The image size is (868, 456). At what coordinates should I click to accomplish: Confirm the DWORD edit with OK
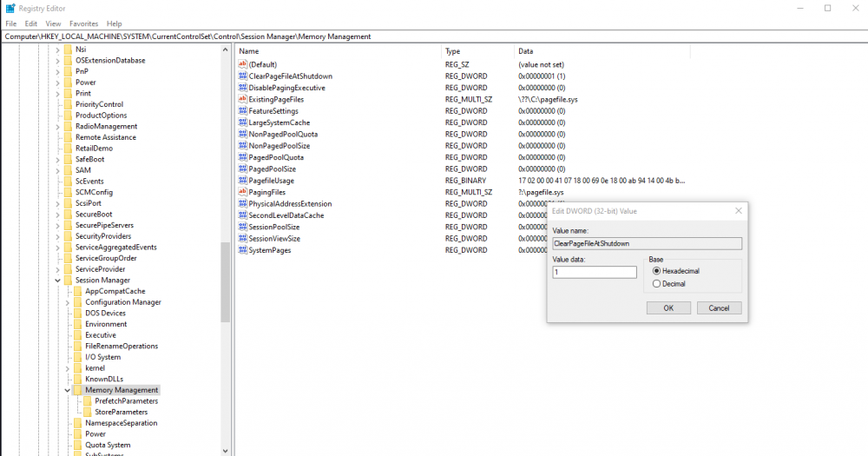pos(668,308)
